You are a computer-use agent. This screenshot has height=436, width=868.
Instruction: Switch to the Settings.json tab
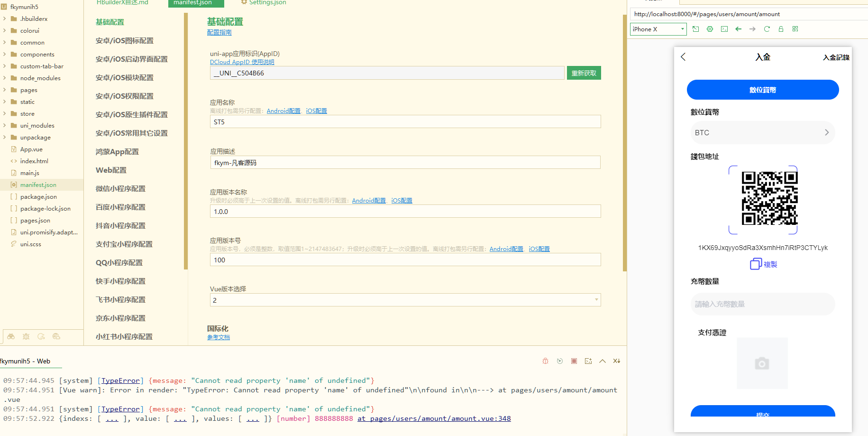[x=267, y=3]
